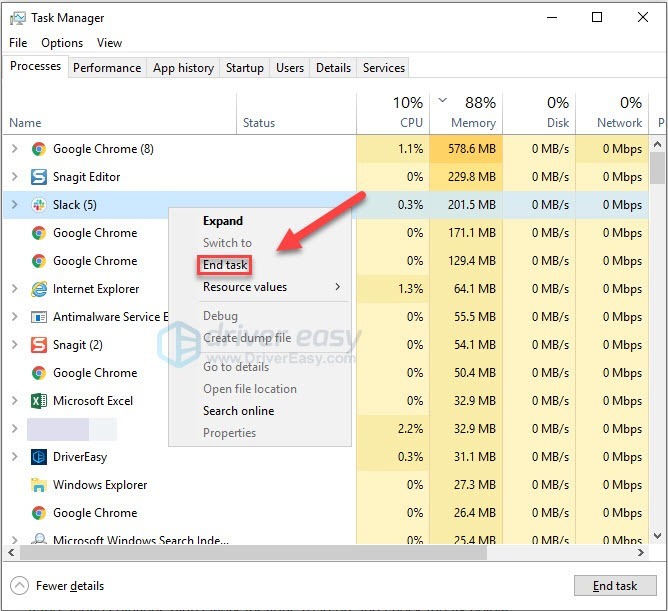Image resolution: width=668 pixels, height=611 pixels.
Task: Click the horizontal scrollbar thumb
Action: pyautogui.click(x=250, y=552)
